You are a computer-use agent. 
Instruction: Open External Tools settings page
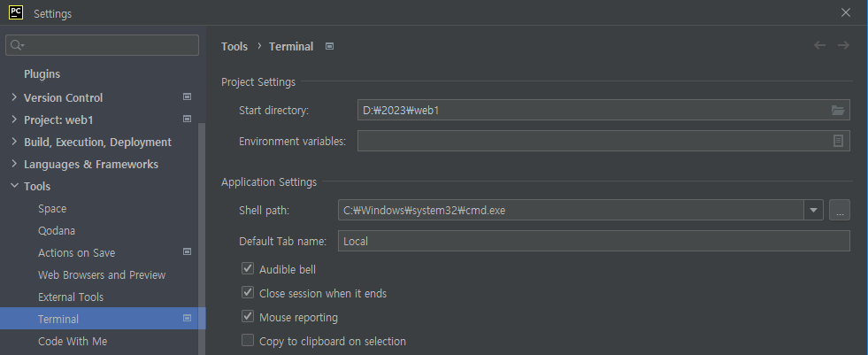(71, 297)
